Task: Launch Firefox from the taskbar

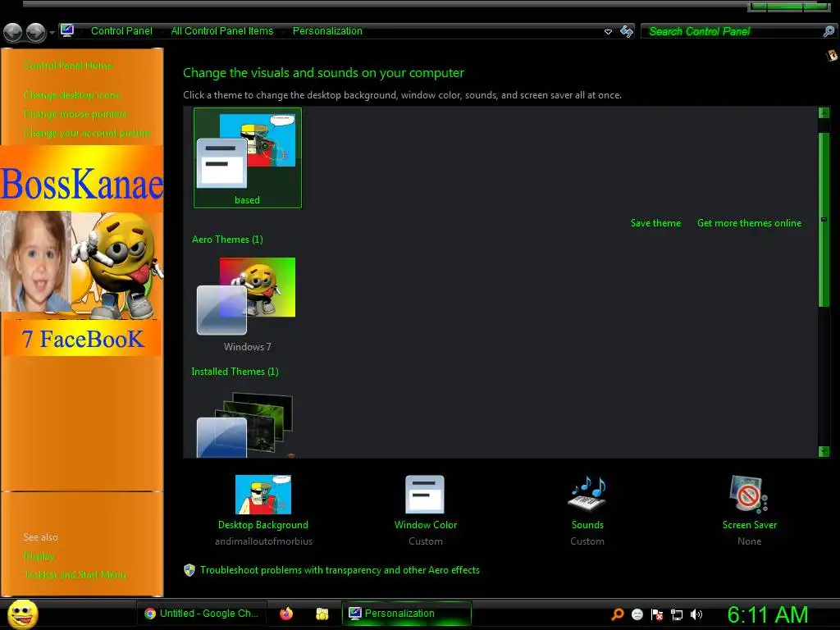Action: coord(286,614)
